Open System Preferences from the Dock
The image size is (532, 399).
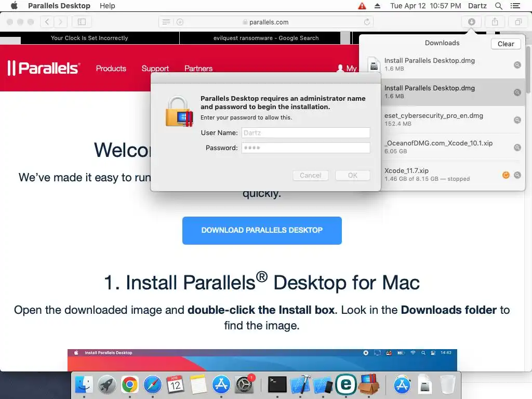(x=244, y=385)
